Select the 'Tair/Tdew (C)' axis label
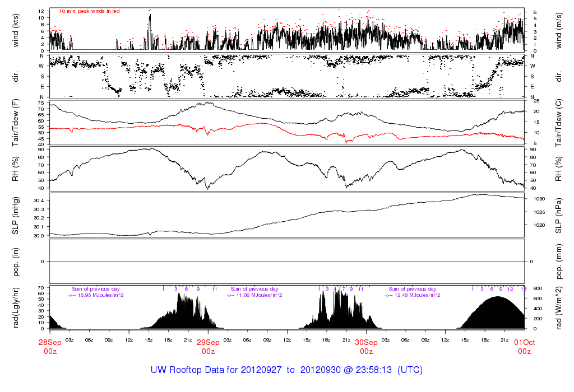574x392 pixels. (x=558, y=123)
